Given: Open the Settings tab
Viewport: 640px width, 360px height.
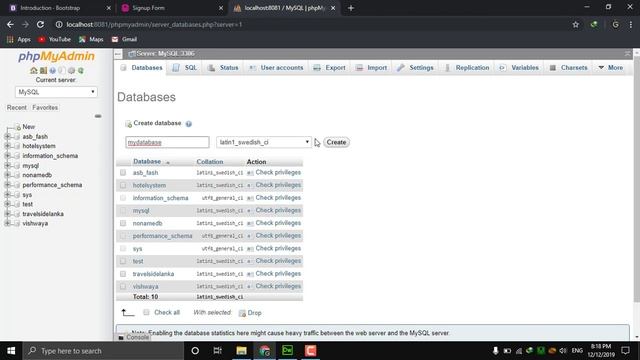Looking at the screenshot, I should [416, 68].
